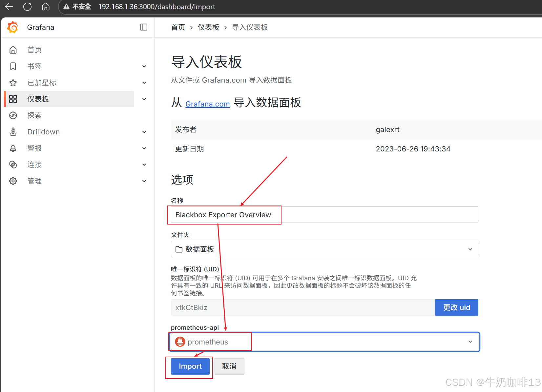
Task: Click the compass icon beside 探索
Action: (13, 115)
